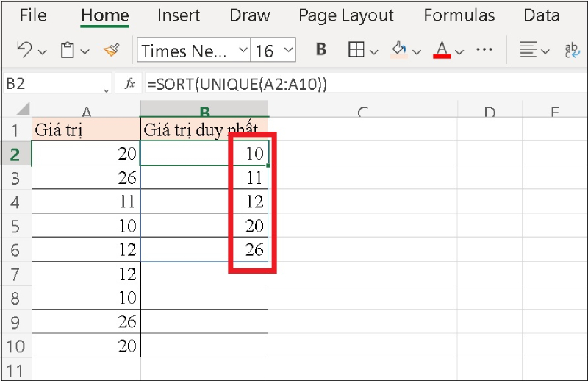Click the formula bar text
The height and width of the screenshot is (381, 588).
pos(237,84)
